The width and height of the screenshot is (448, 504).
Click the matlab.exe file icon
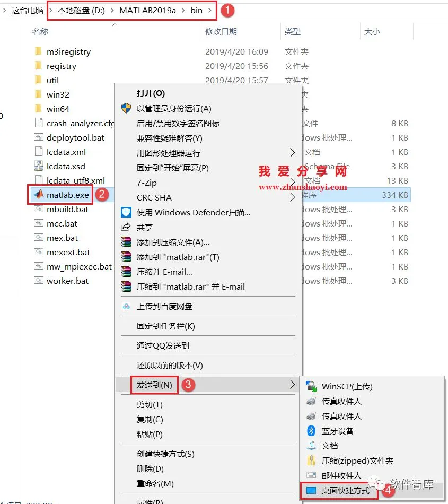[x=39, y=194]
